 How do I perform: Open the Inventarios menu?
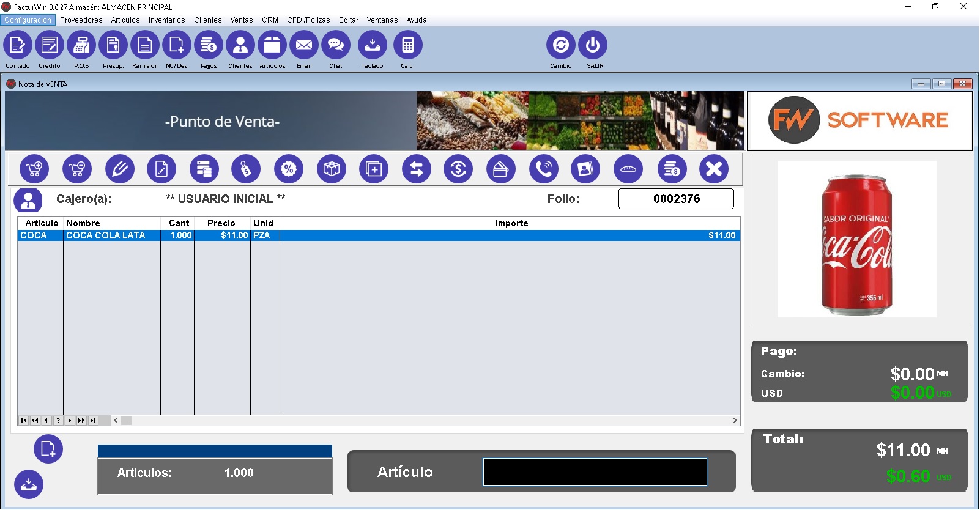[x=166, y=20]
